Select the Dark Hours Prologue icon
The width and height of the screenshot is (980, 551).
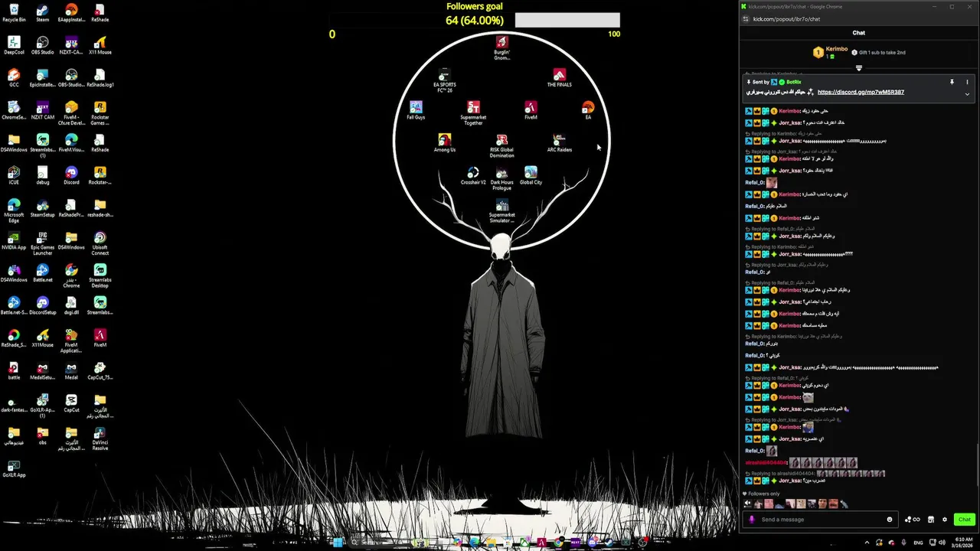[x=501, y=178]
